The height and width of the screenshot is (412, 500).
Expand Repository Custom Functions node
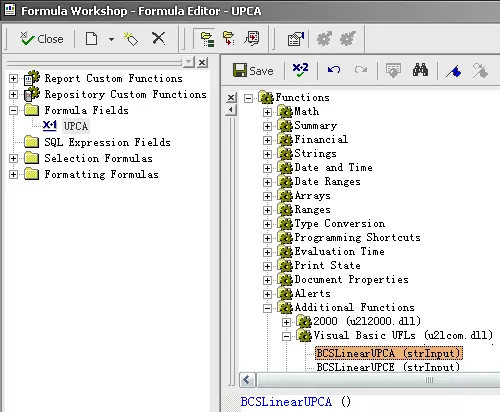pyautogui.click(x=13, y=94)
